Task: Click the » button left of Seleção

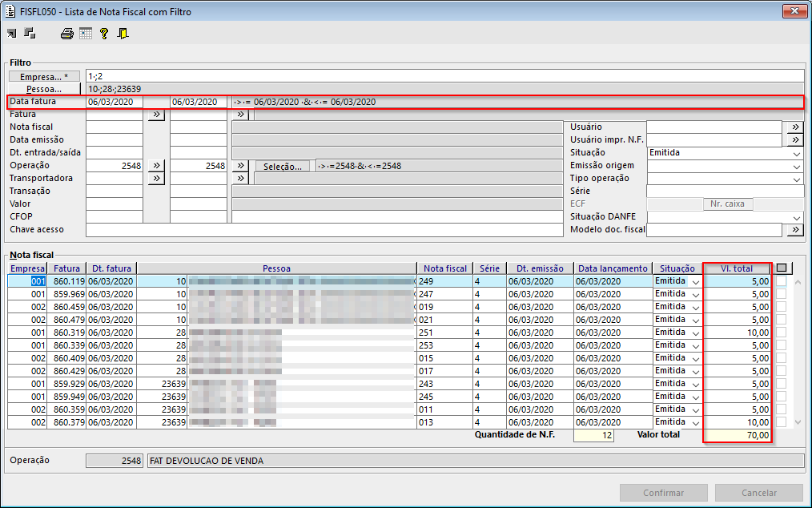Action: (240, 166)
